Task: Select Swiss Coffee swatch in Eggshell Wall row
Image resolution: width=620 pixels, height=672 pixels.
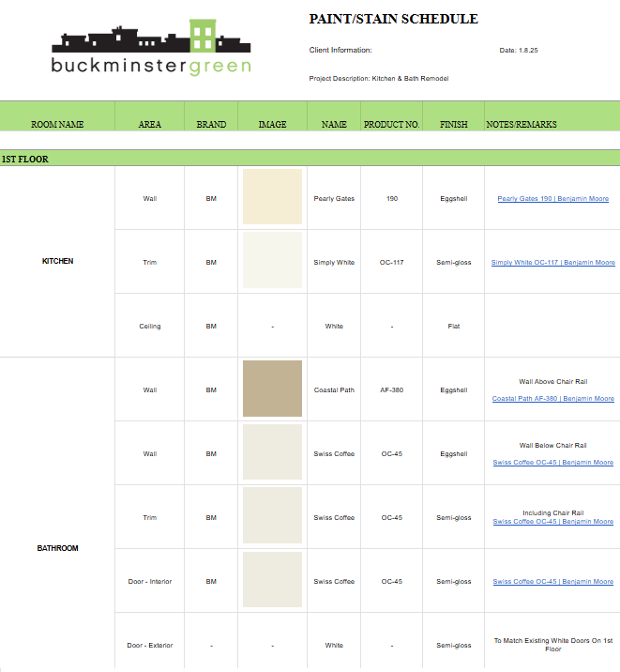Action: coord(272,451)
